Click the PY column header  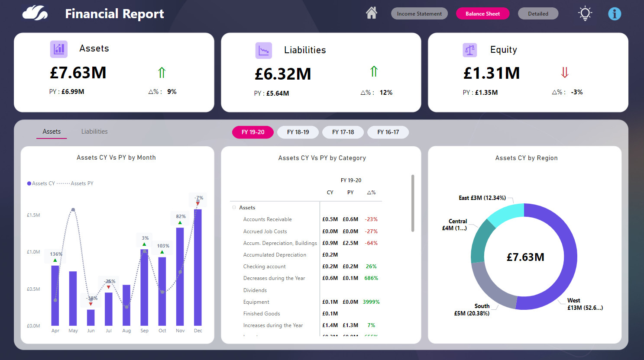click(x=350, y=193)
